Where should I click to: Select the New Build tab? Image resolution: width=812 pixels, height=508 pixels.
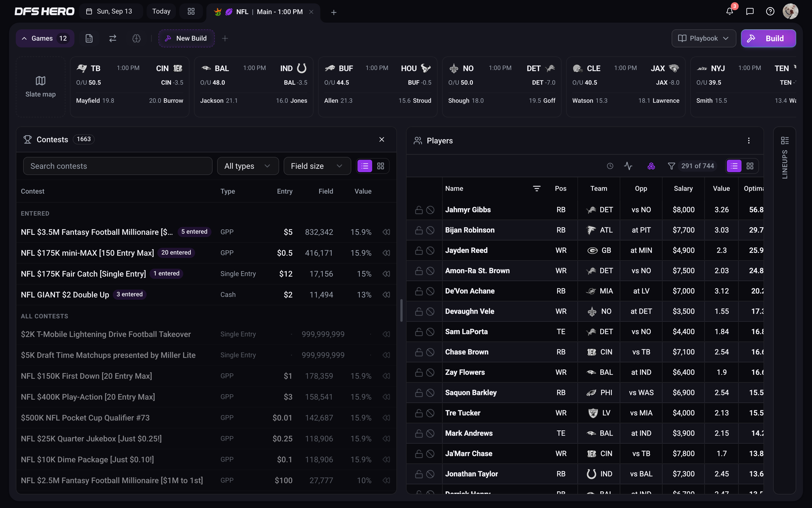[x=187, y=38]
